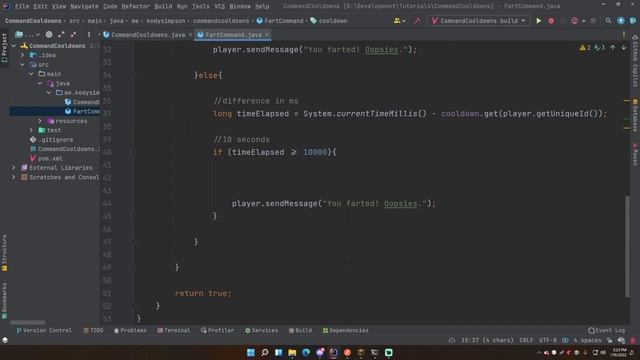Open Event Log
The image size is (640, 360).
click(607, 331)
